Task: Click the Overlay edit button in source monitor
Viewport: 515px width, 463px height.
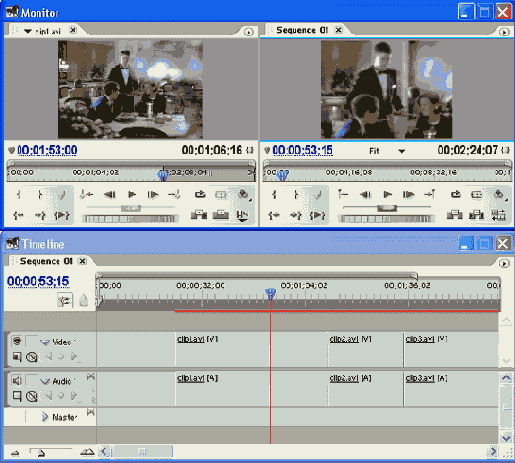Action: pyautogui.click(x=221, y=215)
